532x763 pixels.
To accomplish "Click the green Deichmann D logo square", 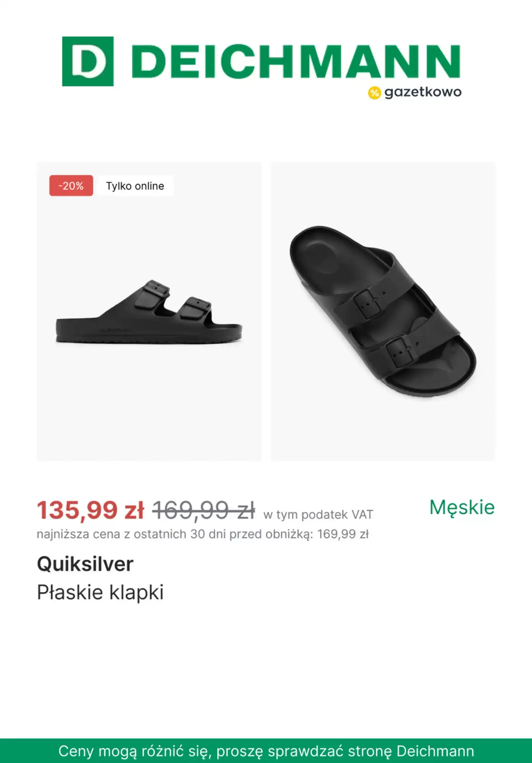I will [88, 61].
